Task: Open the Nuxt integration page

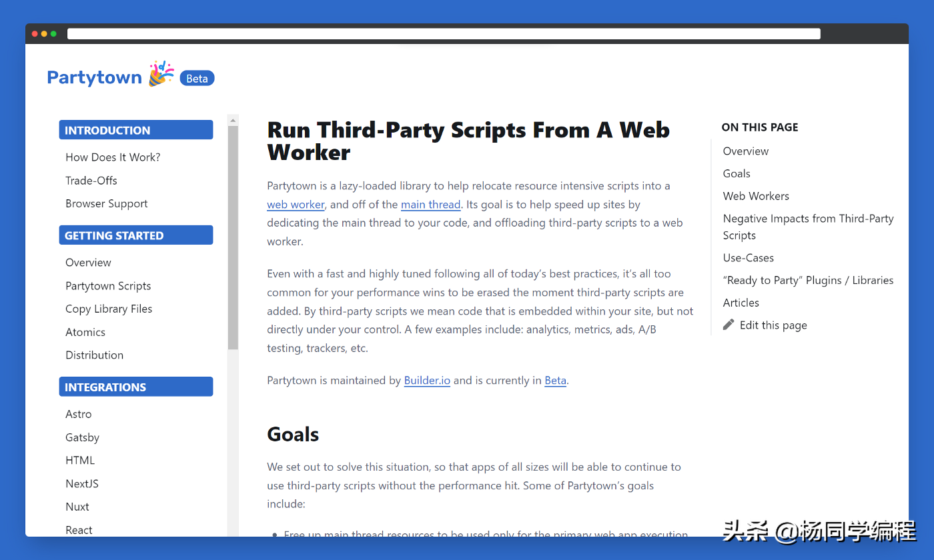Action: pos(77,507)
